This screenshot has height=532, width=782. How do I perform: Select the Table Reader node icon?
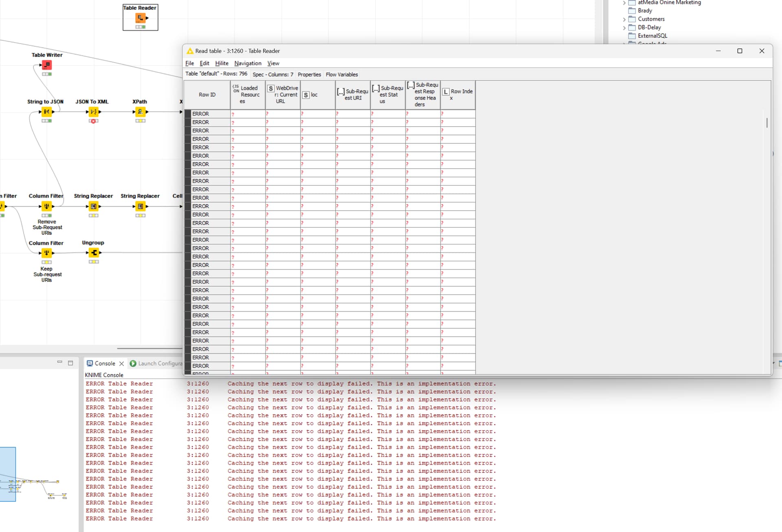click(x=140, y=18)
